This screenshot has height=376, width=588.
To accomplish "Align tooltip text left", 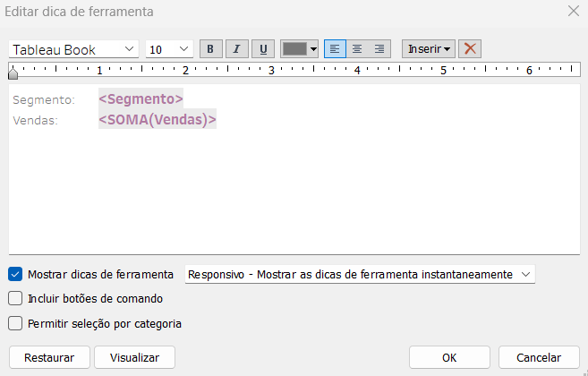I will (x=335, y=49).
